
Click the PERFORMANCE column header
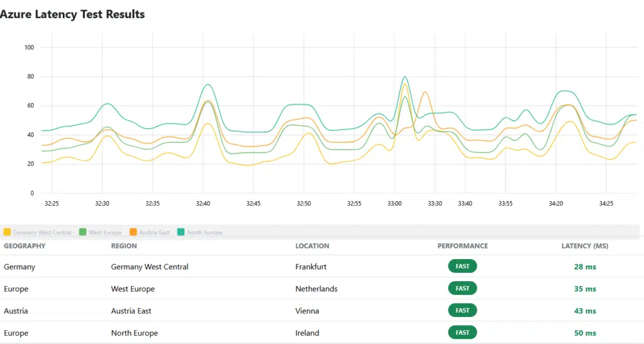[462, 246]
